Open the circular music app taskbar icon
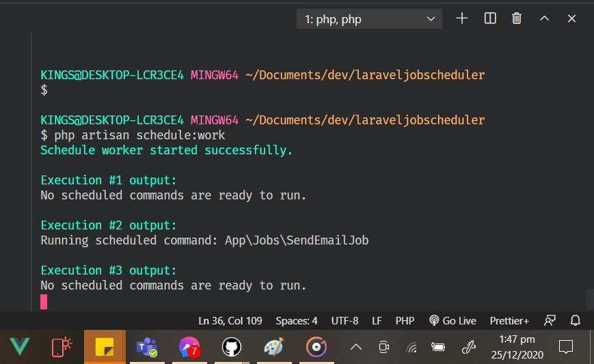This screenshot has width=594, height=364. tap(316, 347)
